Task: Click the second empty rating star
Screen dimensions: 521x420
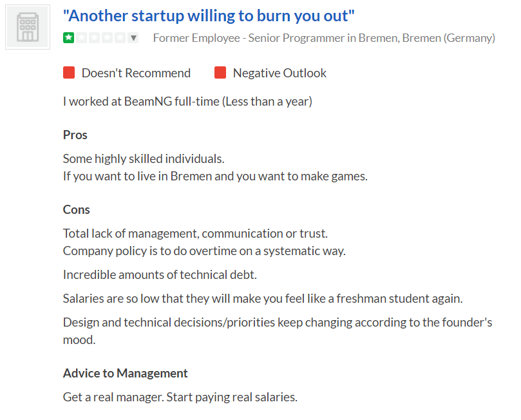Action: tap(81, 37)
